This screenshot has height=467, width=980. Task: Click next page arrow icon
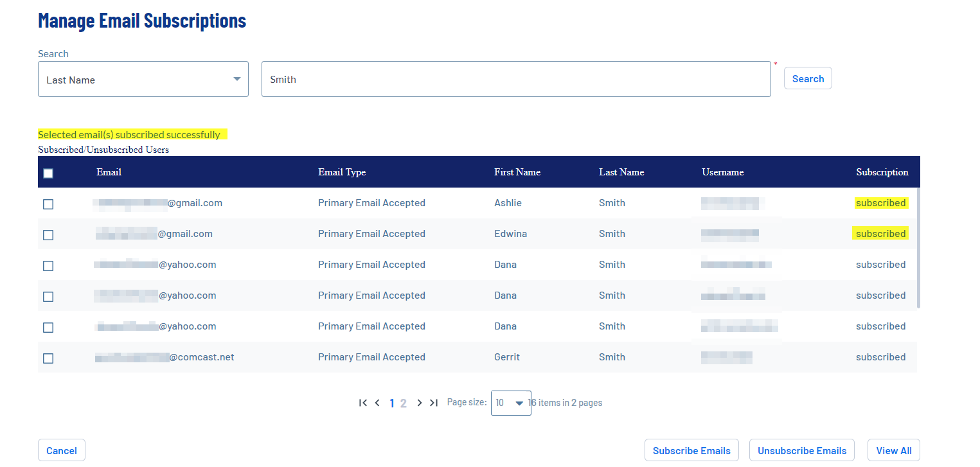(x=420, y=403)
